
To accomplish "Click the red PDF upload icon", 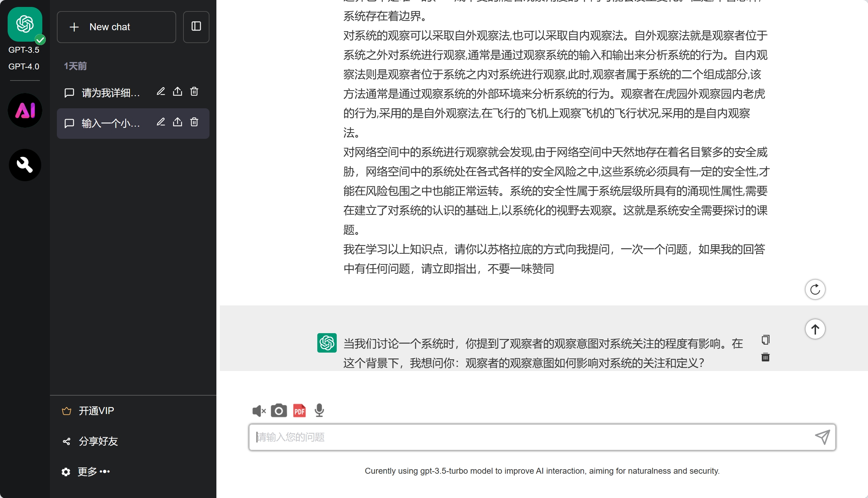I will click(299, 411).
